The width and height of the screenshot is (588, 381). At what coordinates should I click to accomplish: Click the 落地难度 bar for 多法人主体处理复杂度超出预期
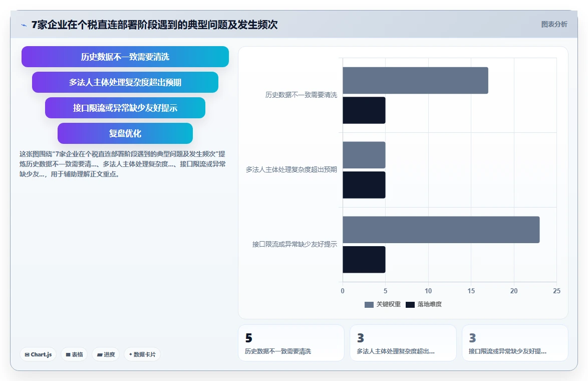364,184
